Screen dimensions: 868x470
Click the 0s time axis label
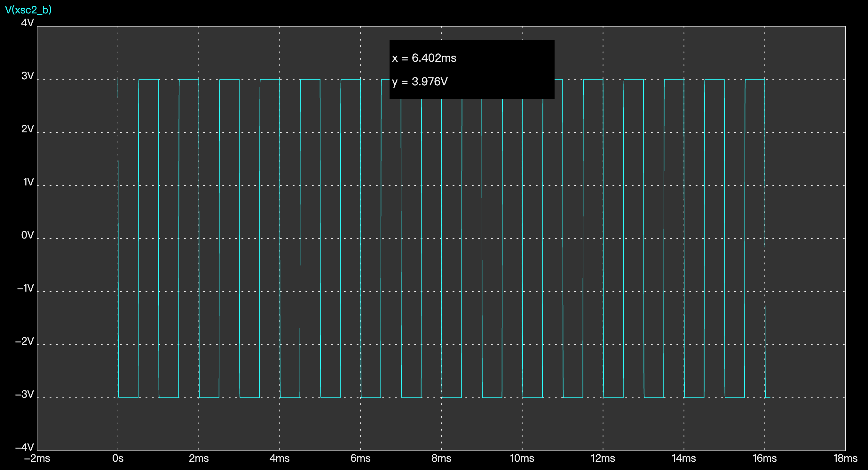point(118,458)
